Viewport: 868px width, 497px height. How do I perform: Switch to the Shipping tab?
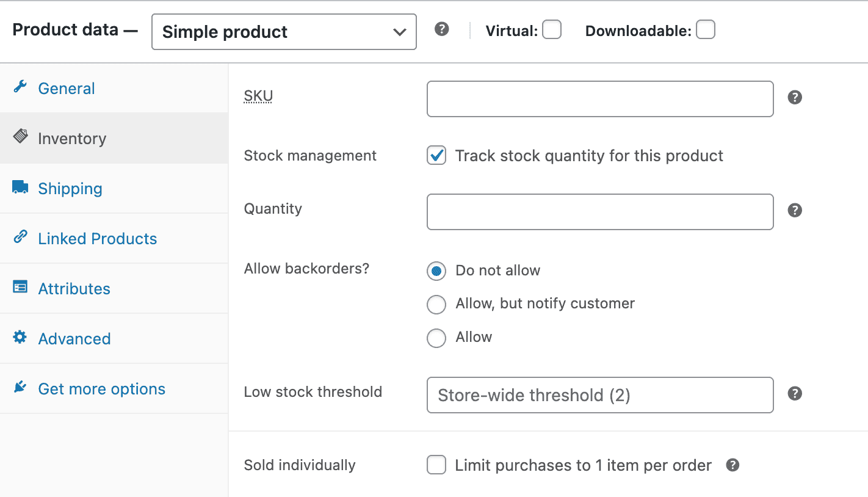tap(70, 188)
